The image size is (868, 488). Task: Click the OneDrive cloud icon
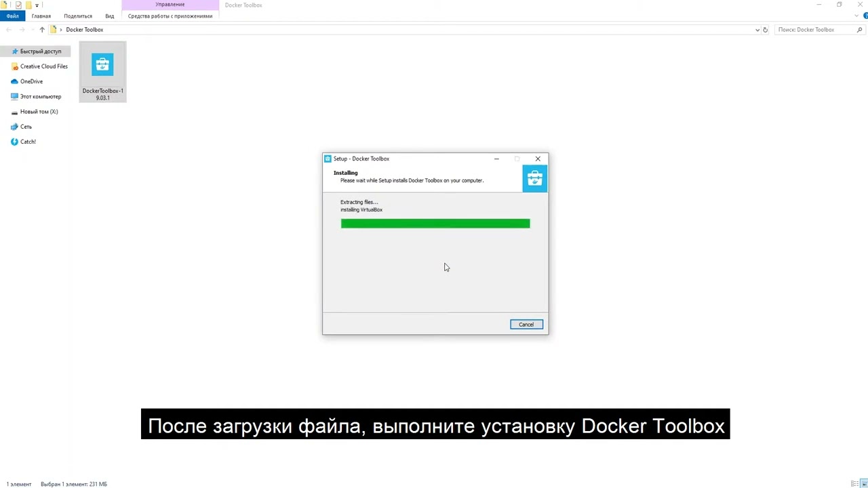pyautogui.click(x=15, y=81)
